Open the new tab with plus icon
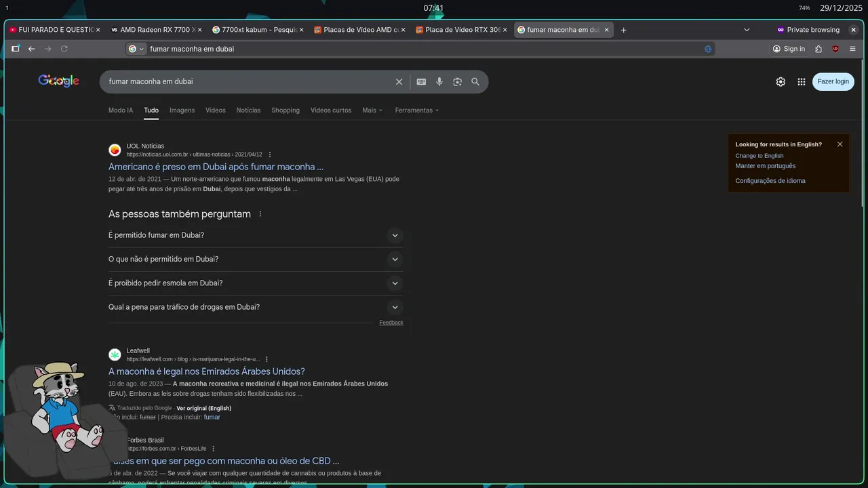 (624, 30)
